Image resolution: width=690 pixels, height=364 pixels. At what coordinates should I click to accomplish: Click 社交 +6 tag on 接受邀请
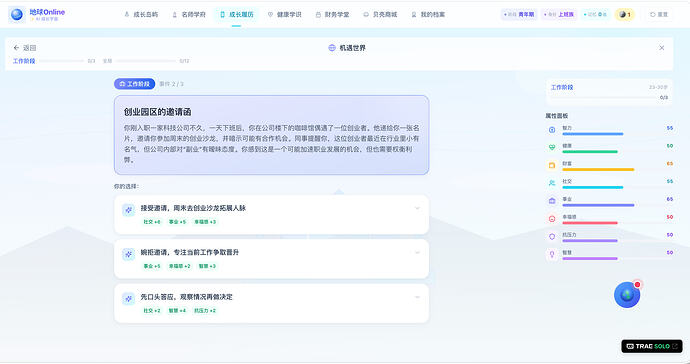(x=152, y=222)
